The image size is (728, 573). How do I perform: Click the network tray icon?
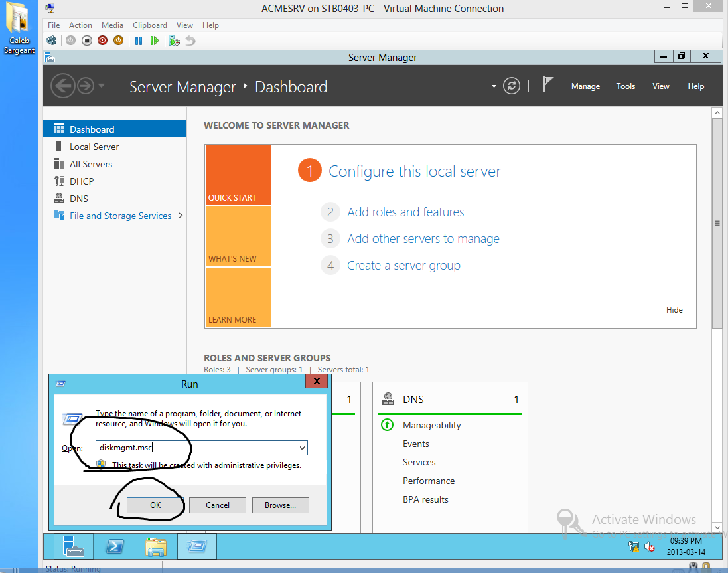(x=634, y=546)
